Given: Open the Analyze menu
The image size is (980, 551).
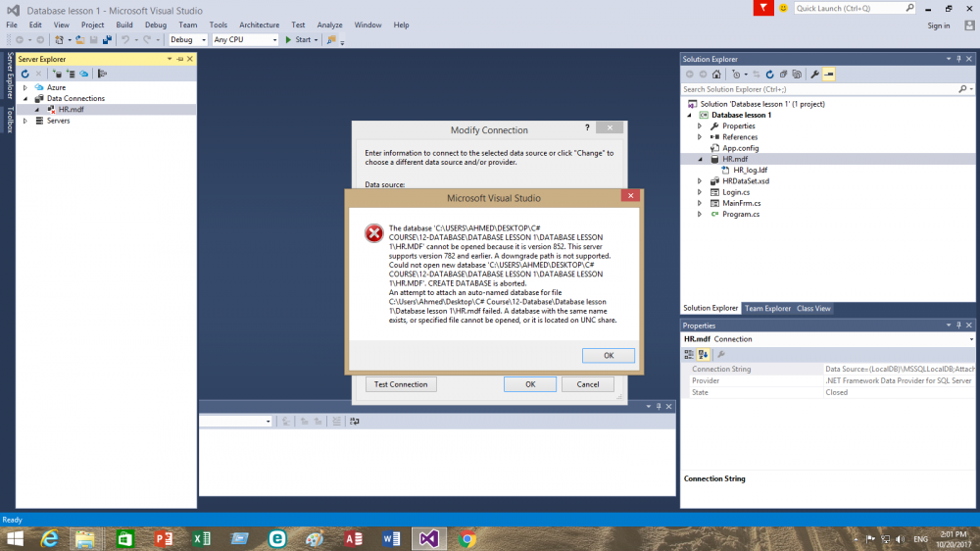Looking at the screenshot, I should [x=329, y=25].
